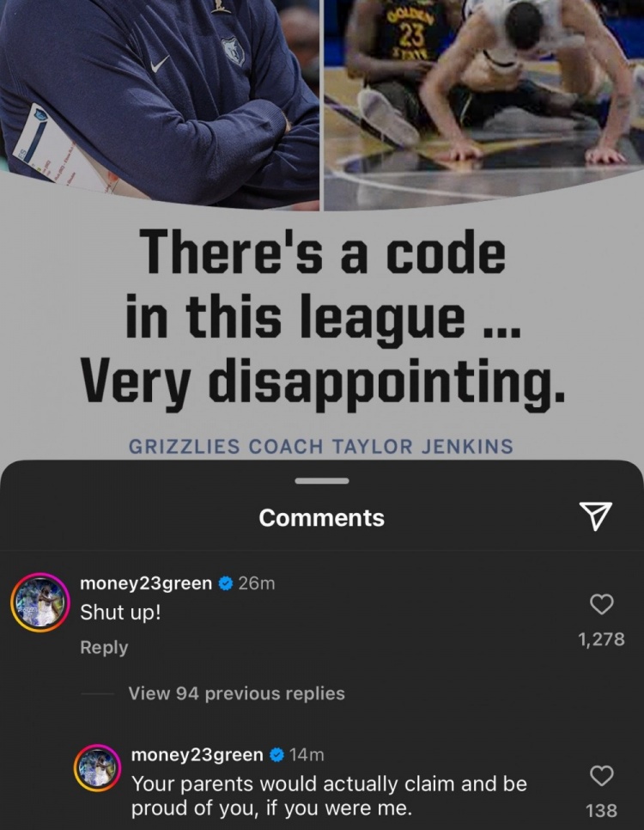Grab the comments sheet drag handle
Image resolution: width=644 pixels, height=830 pixels.
click(x=322, y=481)
